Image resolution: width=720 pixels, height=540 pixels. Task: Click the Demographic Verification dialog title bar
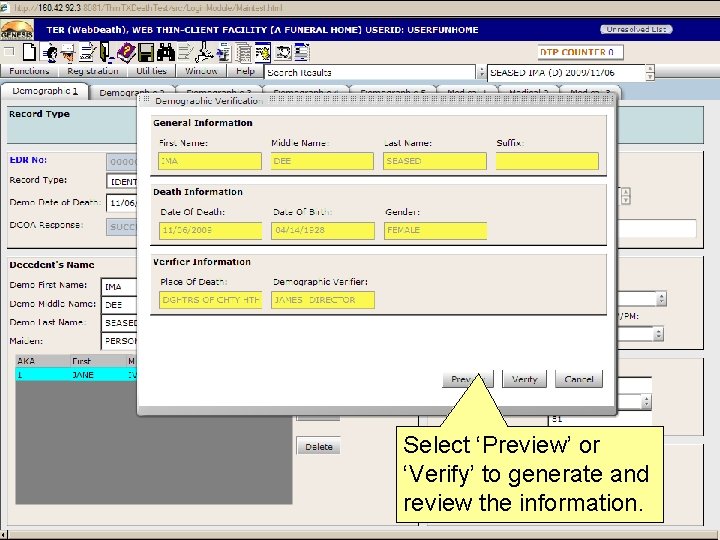pyautogui.click(x=377, y=100)
